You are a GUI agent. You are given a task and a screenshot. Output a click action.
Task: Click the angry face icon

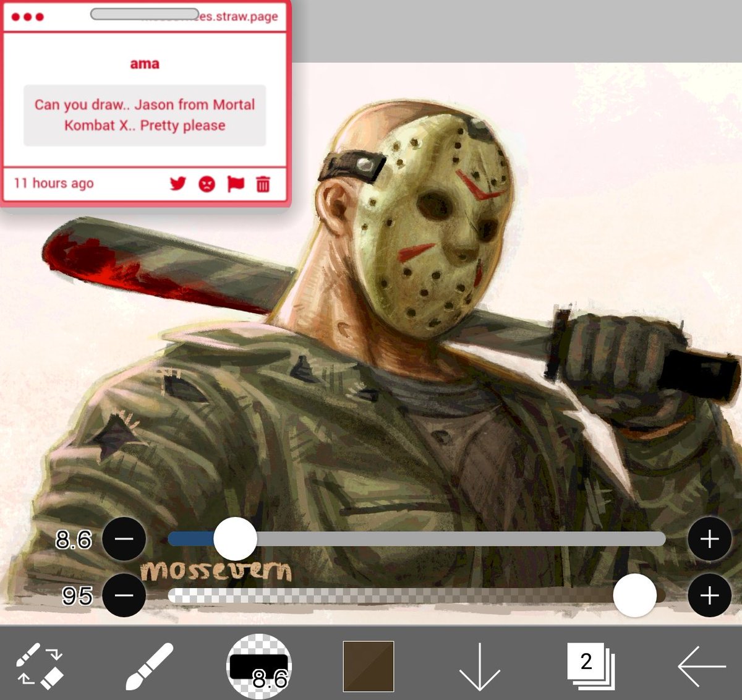[x=207, y=184]
